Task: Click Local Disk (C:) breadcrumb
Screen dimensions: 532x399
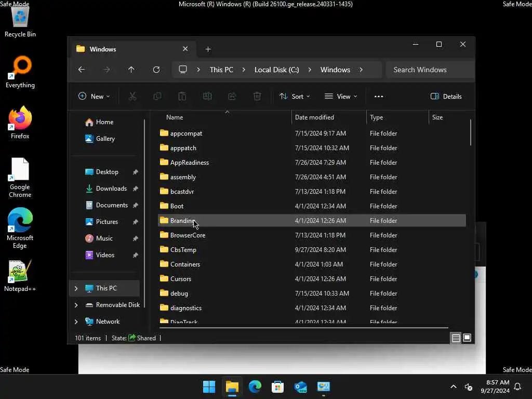Action: [276, 70]
